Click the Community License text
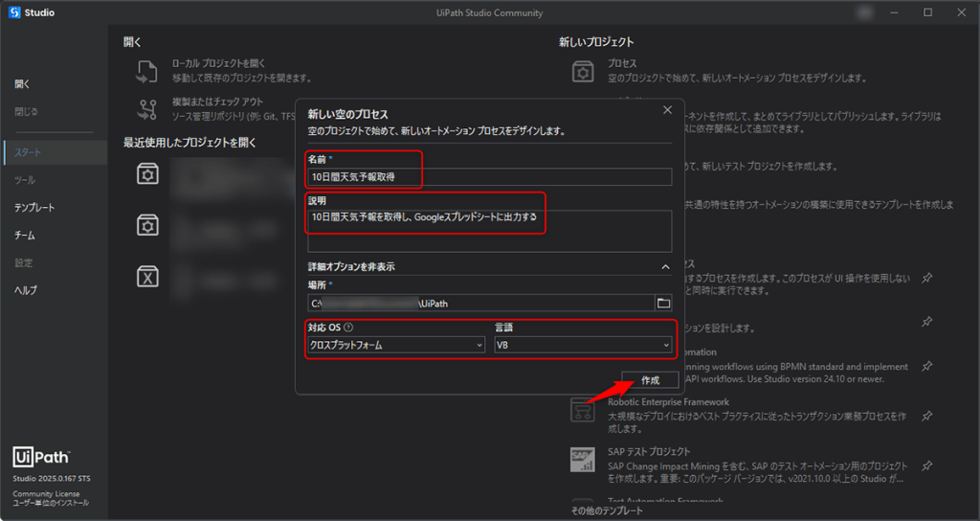Screen dimensions: 980x521 click(46, 494)
